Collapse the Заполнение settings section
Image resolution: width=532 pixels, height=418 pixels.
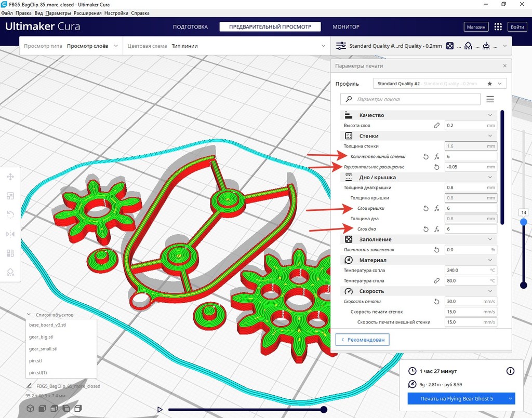(x=418, y=239)
